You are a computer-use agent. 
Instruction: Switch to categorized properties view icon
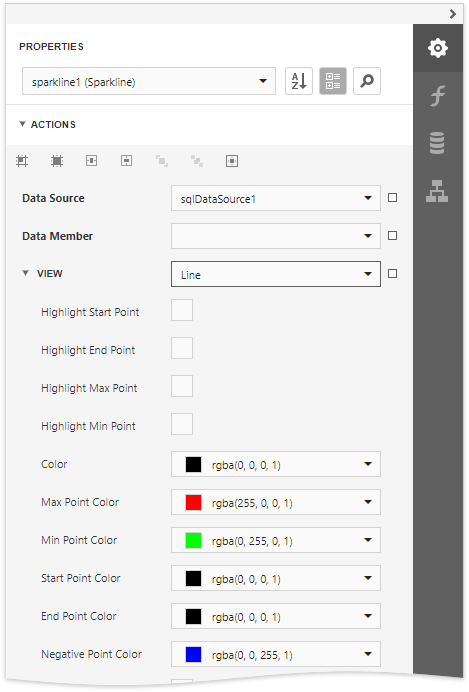(x=333, y=81)
